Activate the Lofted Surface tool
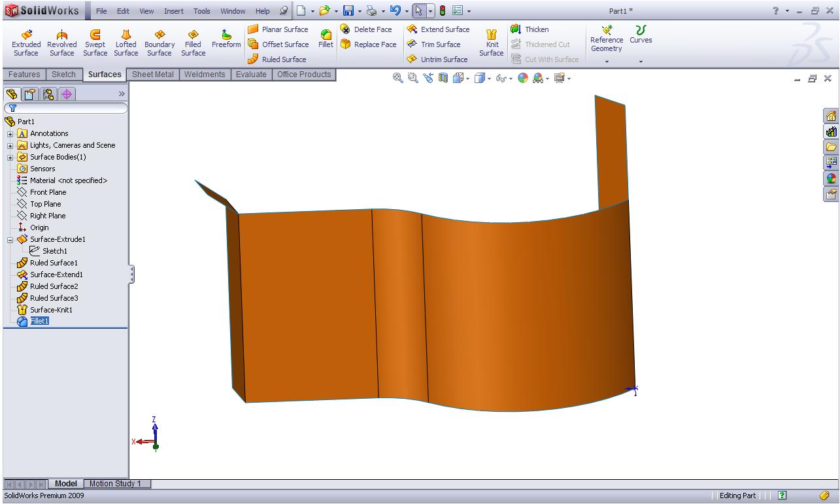The height and width of the screenshot is (504, 840). [126, 43]
